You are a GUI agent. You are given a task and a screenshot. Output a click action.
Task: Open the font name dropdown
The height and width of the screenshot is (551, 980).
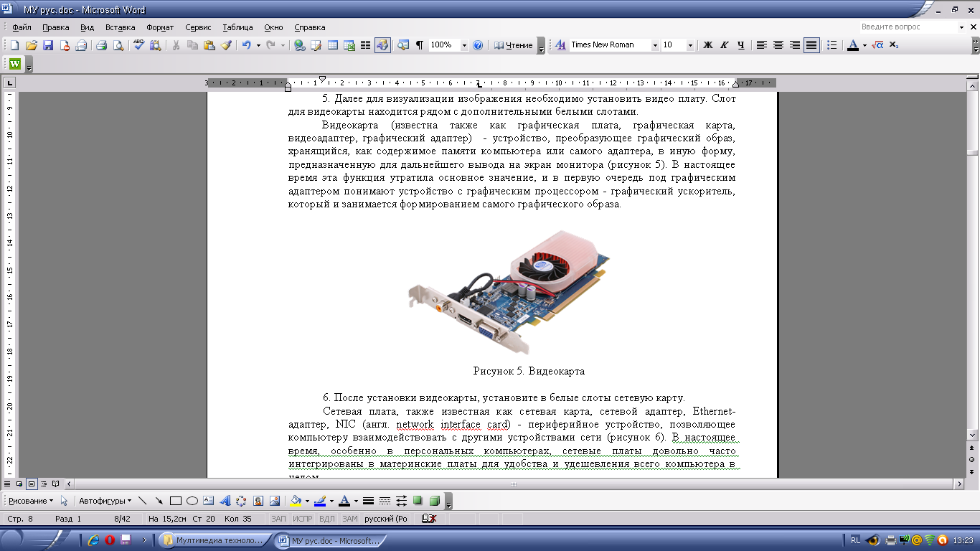pos(655,45)
